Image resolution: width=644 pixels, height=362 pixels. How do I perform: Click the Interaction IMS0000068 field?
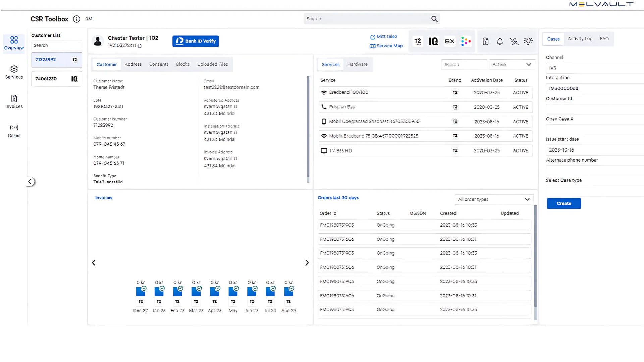(594, 89)
